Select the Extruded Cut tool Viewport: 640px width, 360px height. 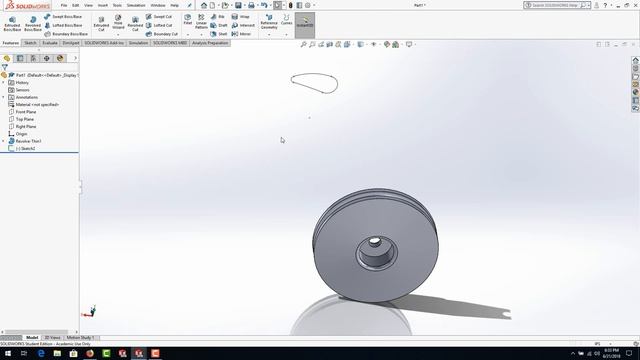click(101, 24)
